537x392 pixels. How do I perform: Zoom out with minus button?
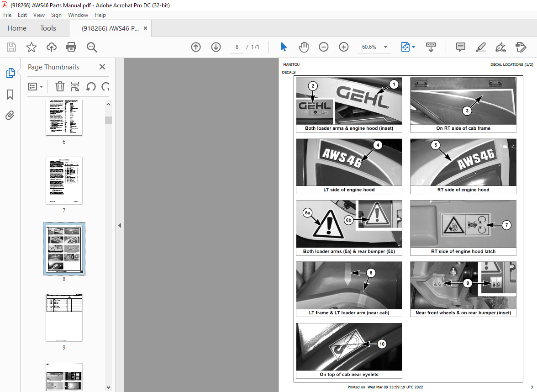tap(323, 47)
